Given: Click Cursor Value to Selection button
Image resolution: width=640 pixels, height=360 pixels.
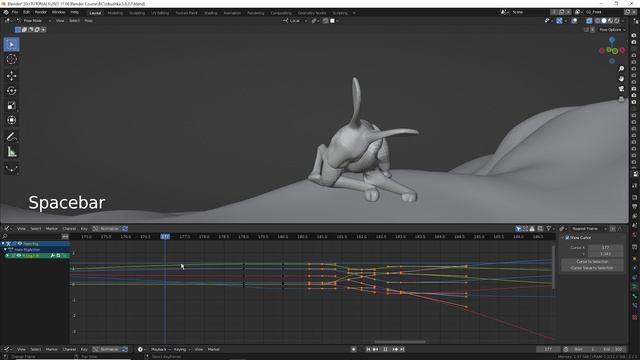Looking at the screenshot, I should click(592, 268).
